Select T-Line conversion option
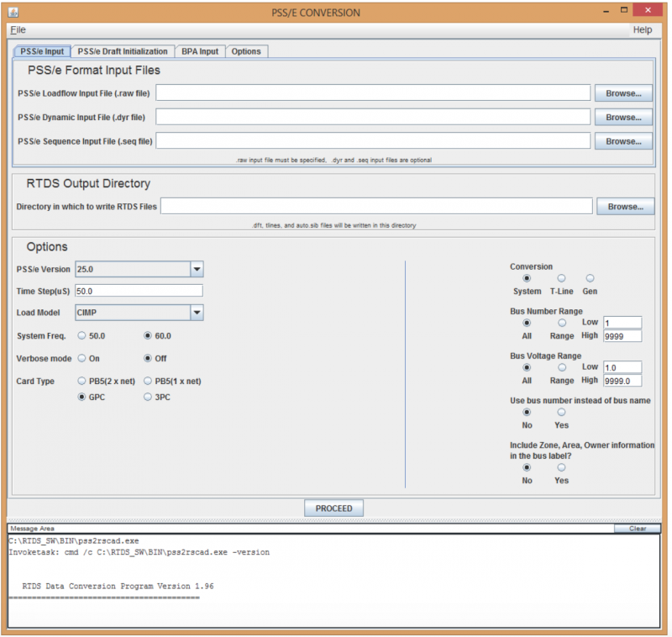 tap(561, 279)
